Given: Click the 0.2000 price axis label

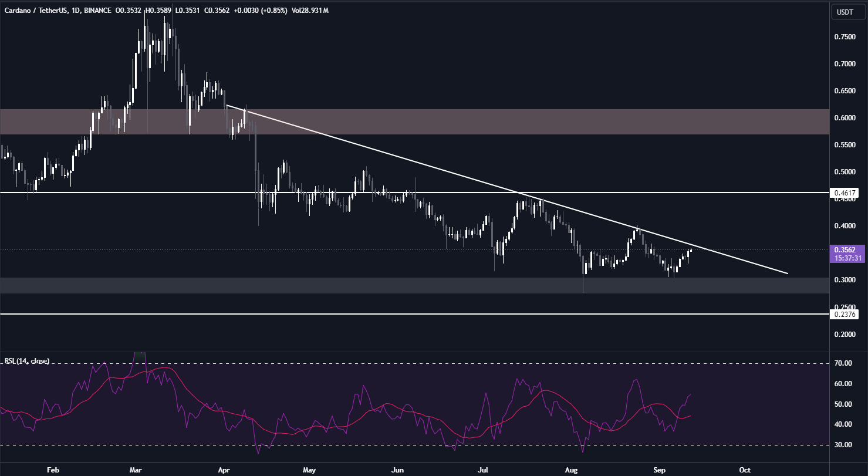Looking at the screenshot, I should [845, 335].
